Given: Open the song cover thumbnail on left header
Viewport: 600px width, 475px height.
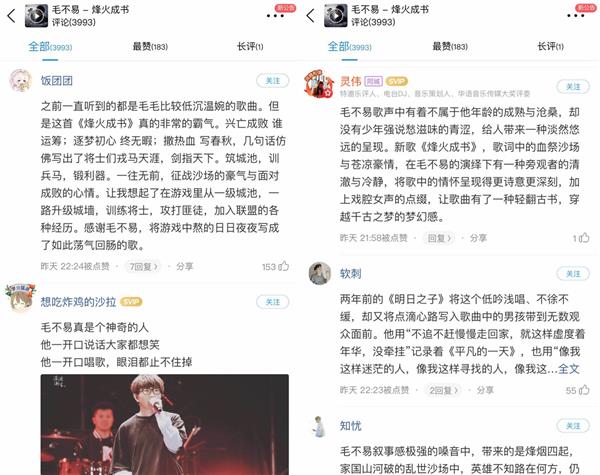Looking at the screenshot, I should (x=36, y=16).
